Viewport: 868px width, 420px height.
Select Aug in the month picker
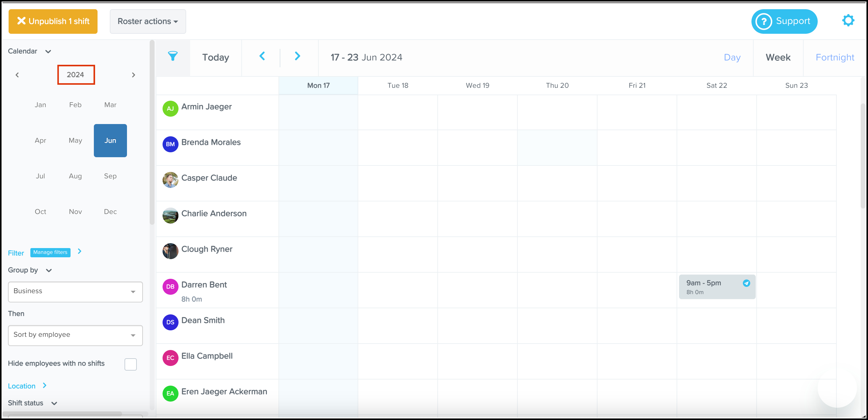coord(75,176)
